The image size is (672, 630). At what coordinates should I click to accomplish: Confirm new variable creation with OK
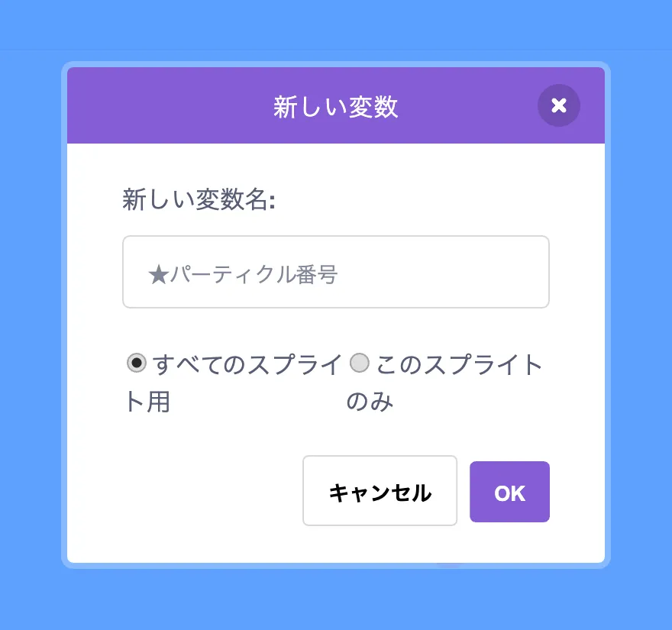pos(509,492)
